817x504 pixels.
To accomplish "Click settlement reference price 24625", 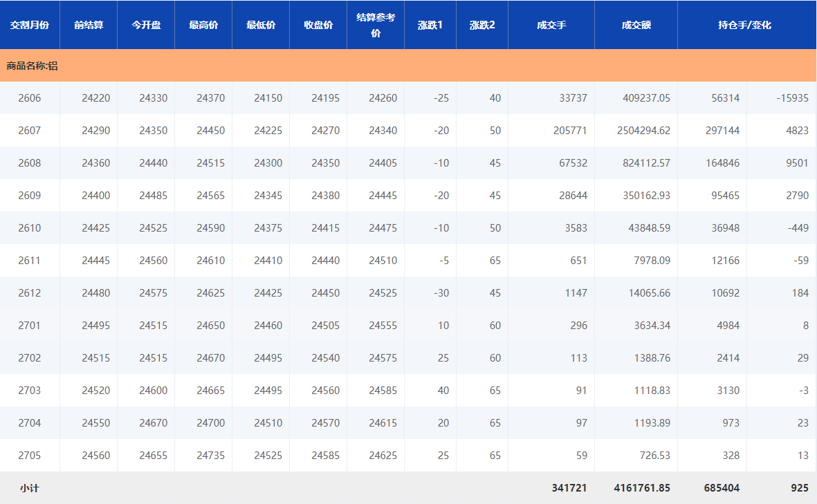I will (383, 455).
